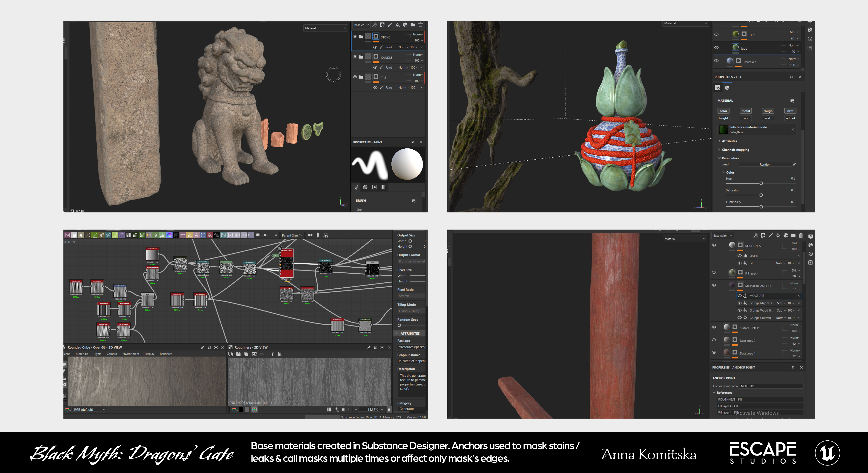The width and height of the screenshot is (868, 473).
Task: Open opacity dropdown for Surface Details layer
Action: pyautogui.click(x=796, y=331)
